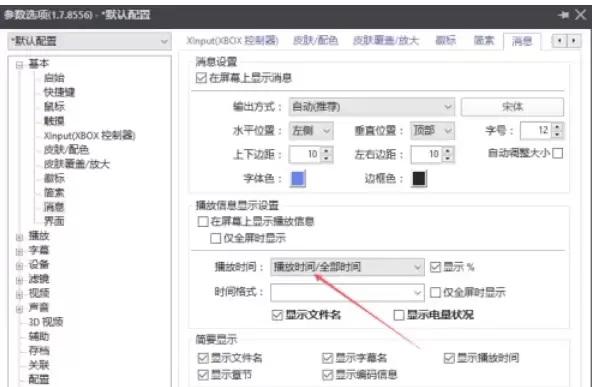Expand the 字幕 tree node
Screen dimensions: 592x387
point(20,251)
